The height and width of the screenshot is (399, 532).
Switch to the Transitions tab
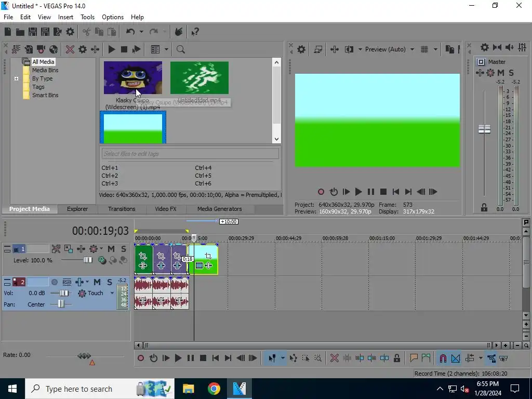point(122,209)
